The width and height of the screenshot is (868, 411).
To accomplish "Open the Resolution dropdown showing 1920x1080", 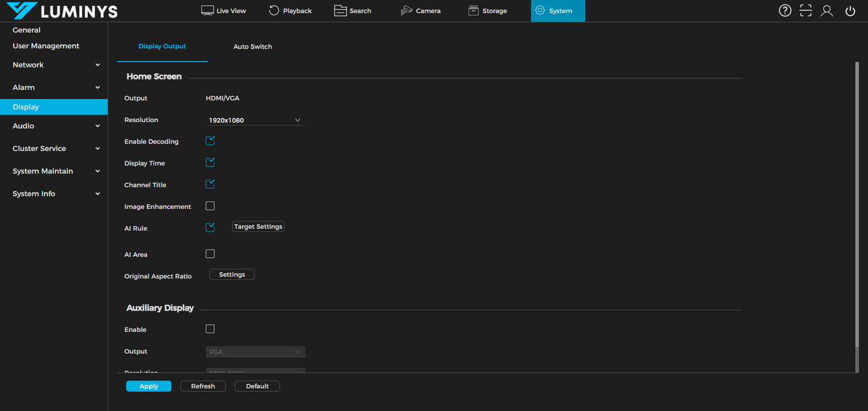I will tap(255, 120).
